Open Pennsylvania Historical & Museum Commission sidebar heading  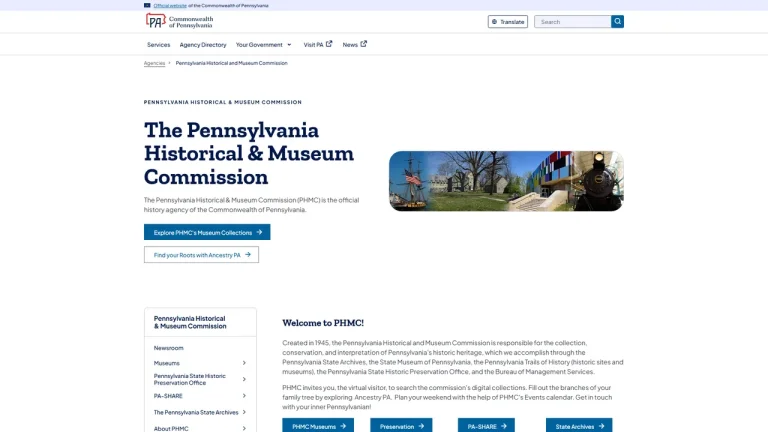190,322
